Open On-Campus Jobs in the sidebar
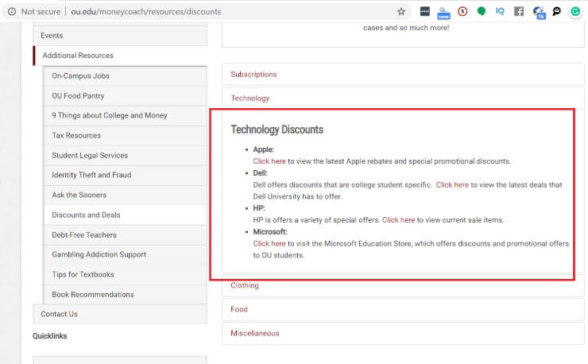 [x=126, y=76]
